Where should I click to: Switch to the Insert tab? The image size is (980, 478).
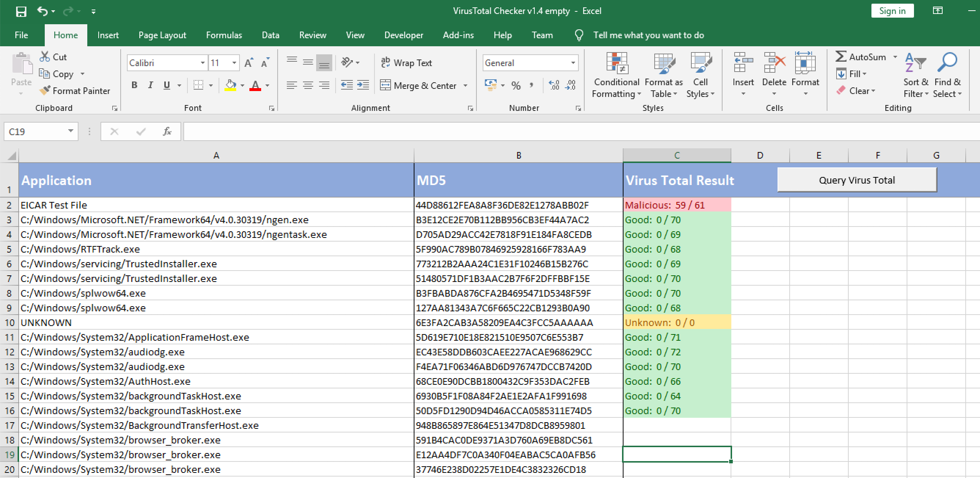(x=108, y=35)
